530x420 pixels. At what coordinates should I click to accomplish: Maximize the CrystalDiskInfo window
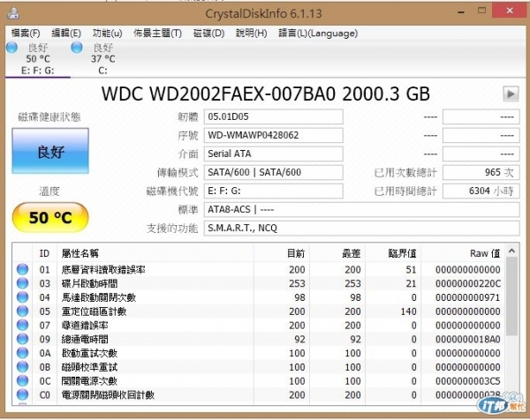pyautogui.click(x=481, y=11)
